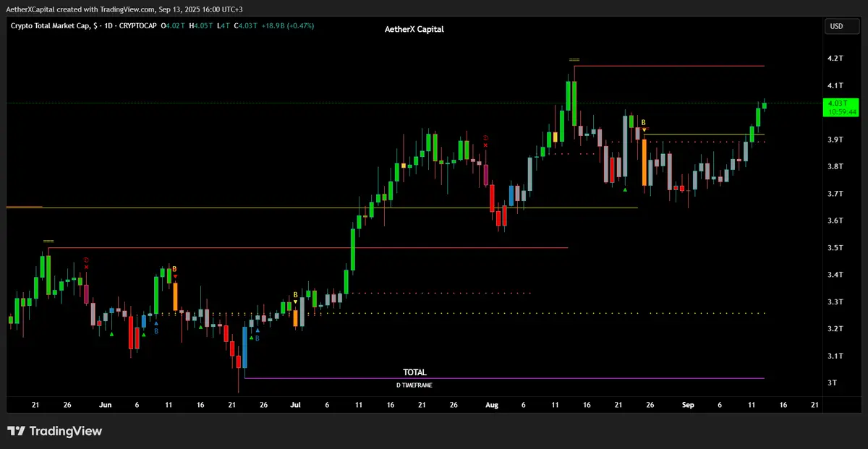Click the 3.4T price axis label
This screenshot has height=449, width=868.
tap(835, 275)
